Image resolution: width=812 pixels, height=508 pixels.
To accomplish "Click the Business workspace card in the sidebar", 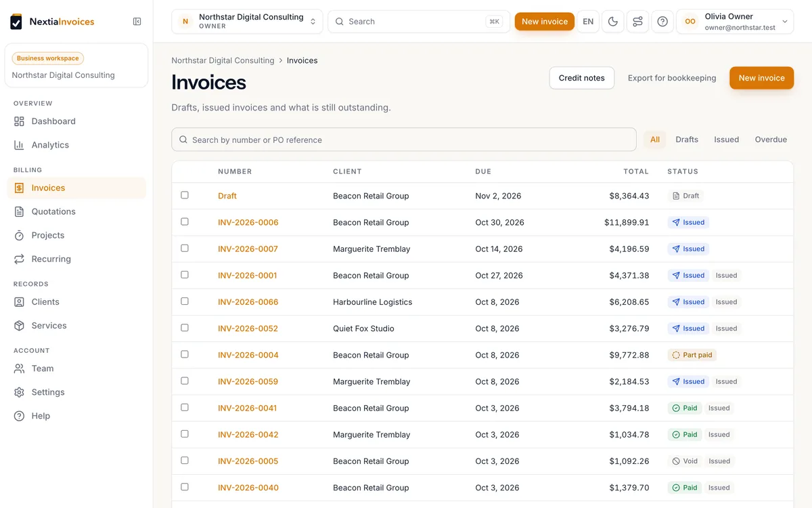I will [76, 66].
